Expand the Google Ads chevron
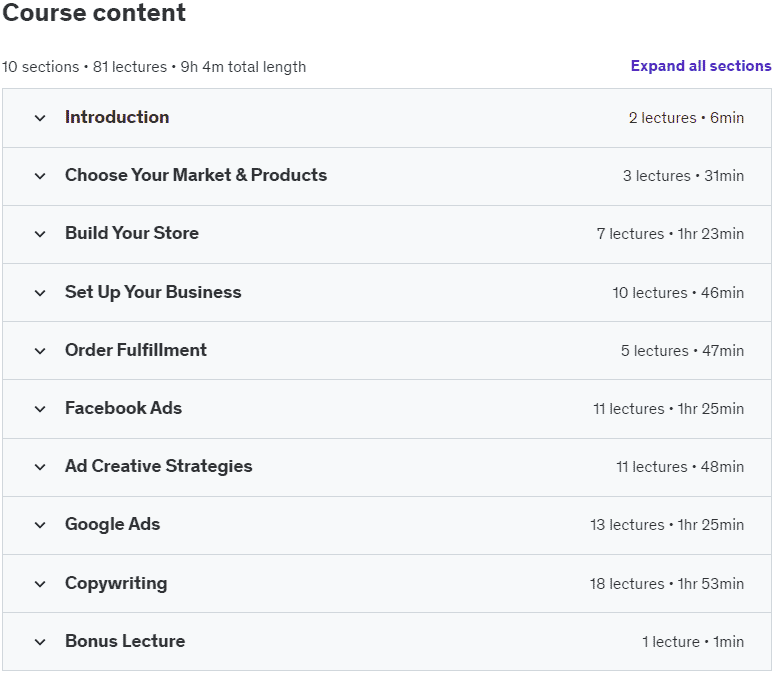774x673 pixels. click(40, 525)
